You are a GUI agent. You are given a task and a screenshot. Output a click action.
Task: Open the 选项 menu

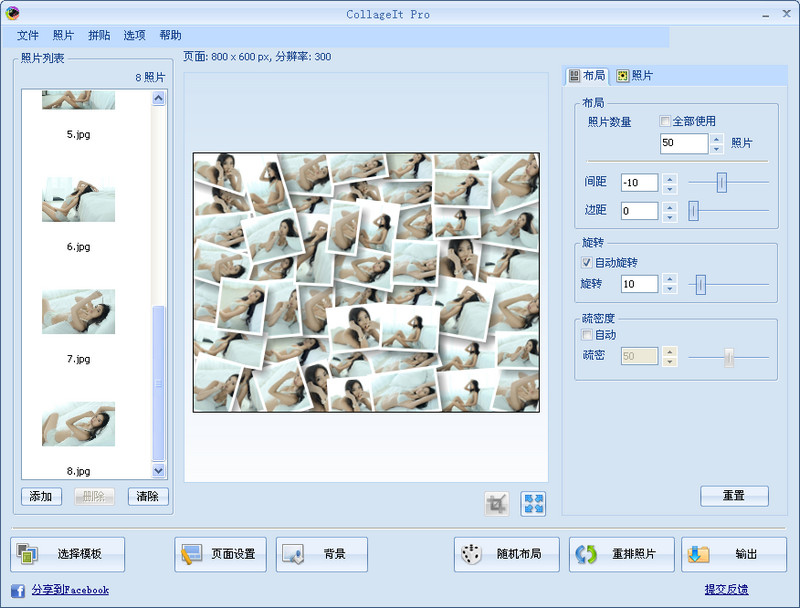[135, 35]
